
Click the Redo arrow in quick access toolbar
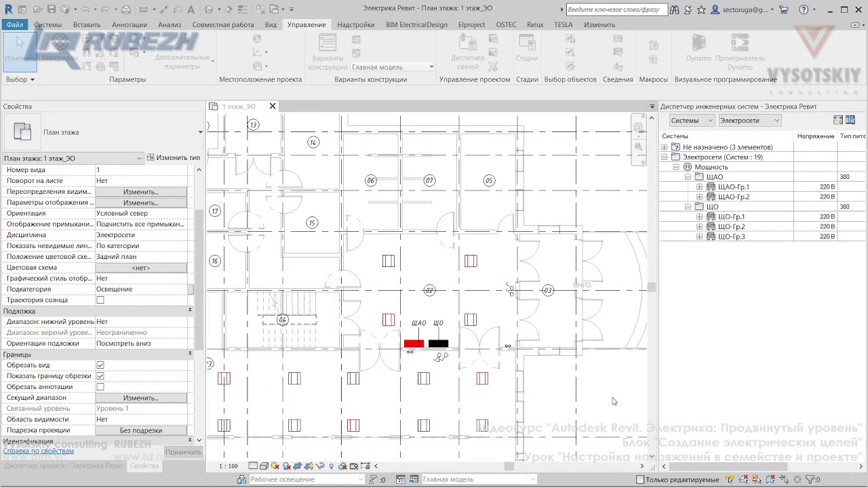pyautogui.click(x=105, y=9)
